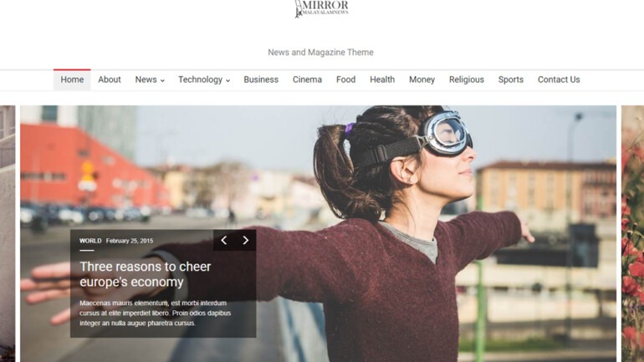Open "Three reasons to cheer europe's economy" headline
The image size is (644, 362).
146,274
